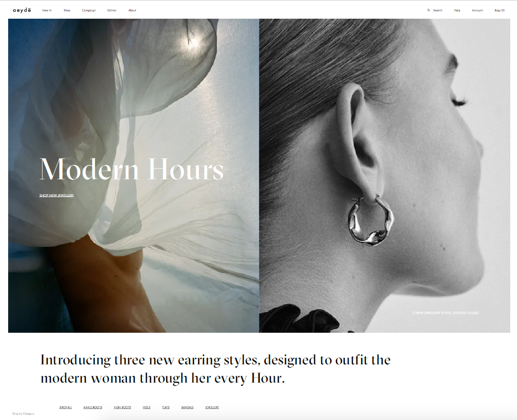The height and width of the screenshot is (420, 517).
Task: Go to the About page
Action: pos(132,10)
